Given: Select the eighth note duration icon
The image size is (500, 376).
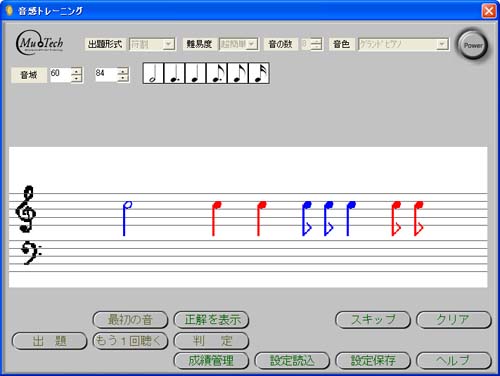Looking at the screenshot, I should [x=238, y=73].
